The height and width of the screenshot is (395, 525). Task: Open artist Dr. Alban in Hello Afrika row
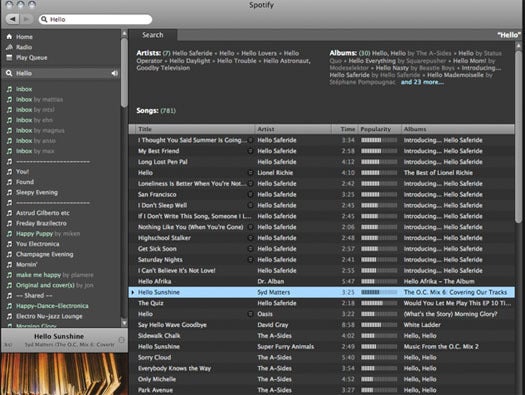click(271, 281)
